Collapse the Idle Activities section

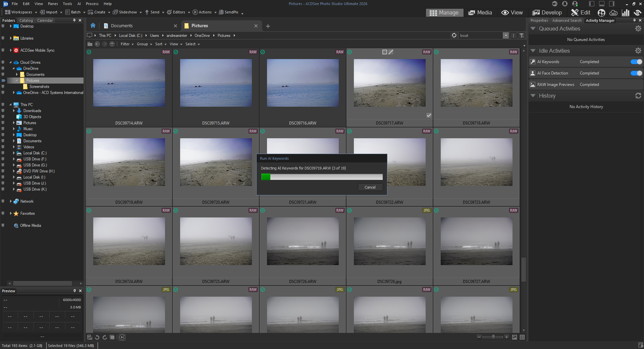[x=533, y=51]
